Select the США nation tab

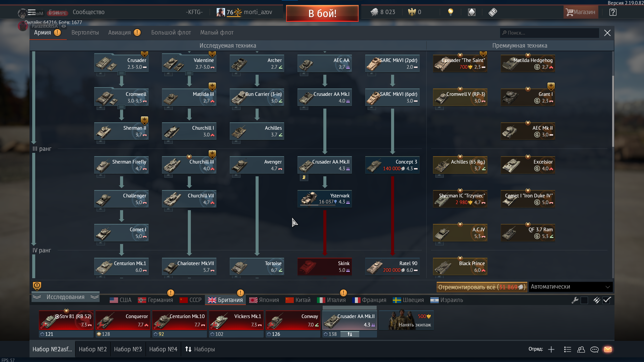[x=121, y=300]
